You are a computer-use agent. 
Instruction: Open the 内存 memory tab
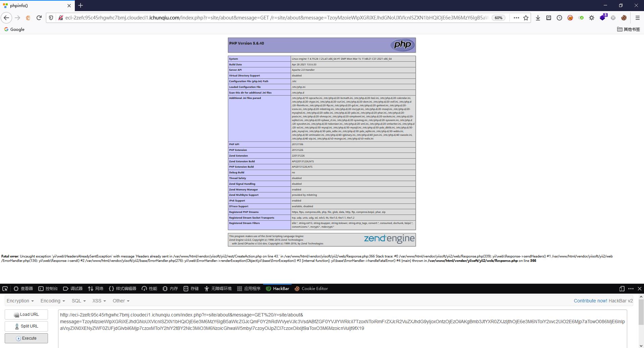click(170, 289)
